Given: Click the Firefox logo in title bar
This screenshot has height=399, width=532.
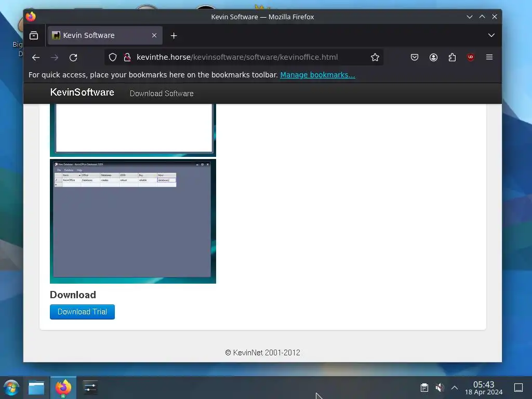Looking at the screenshot, I should (31, 16).
